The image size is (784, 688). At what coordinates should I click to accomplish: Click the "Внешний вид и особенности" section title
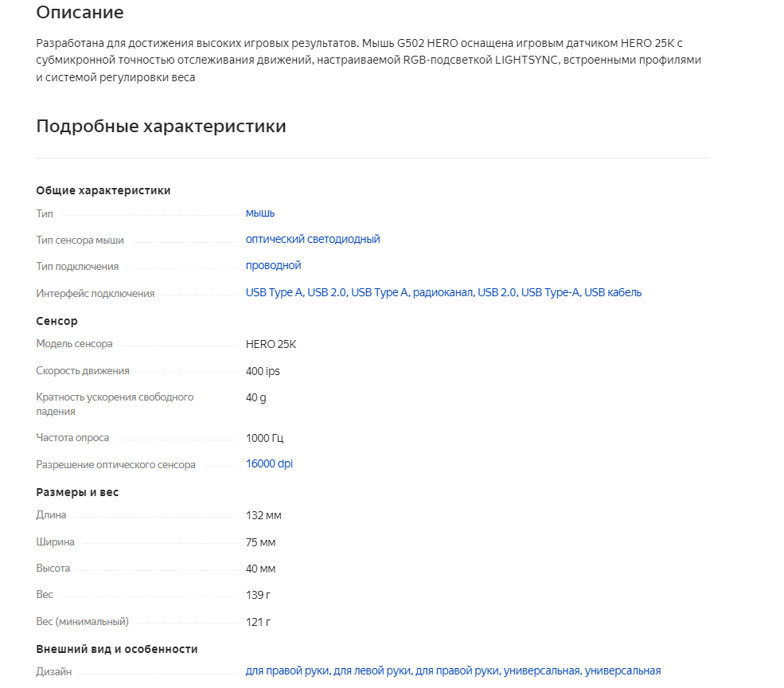pos(116,649)
